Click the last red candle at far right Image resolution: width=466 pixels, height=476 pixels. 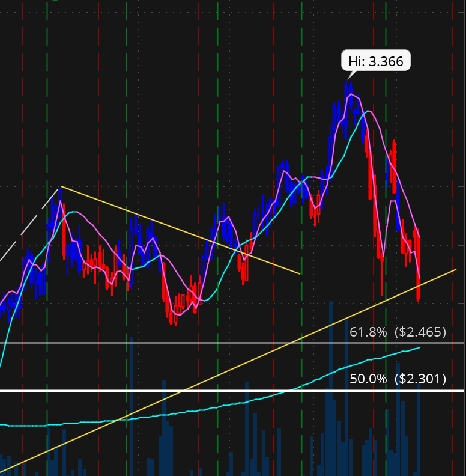coord(418,270)
